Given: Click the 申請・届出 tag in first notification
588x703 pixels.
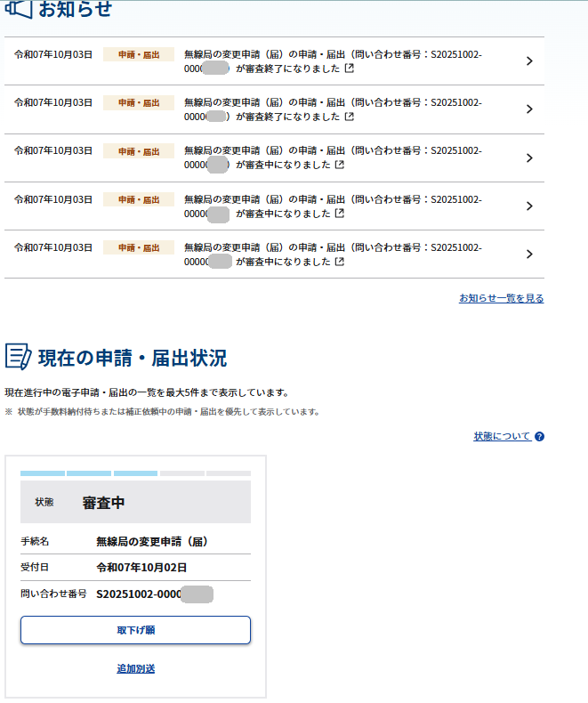Looking at the screenshot, I should [x=139, y=54].
